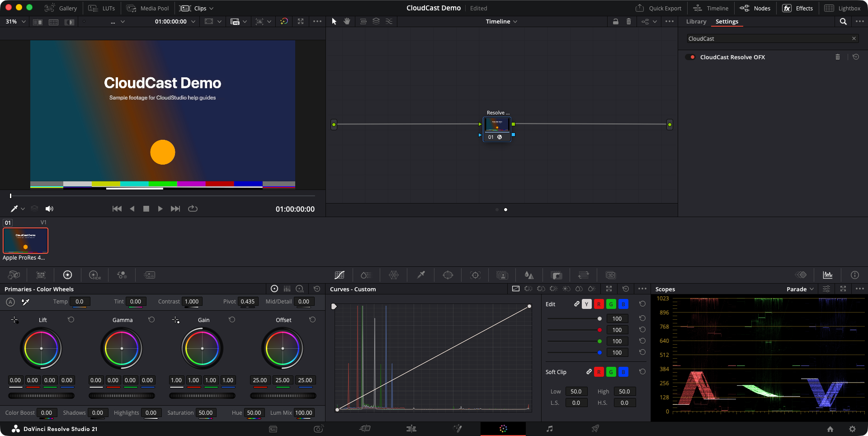Switch to the Library tab
Viewport: 868px width, 436px height.
point(696,21)
